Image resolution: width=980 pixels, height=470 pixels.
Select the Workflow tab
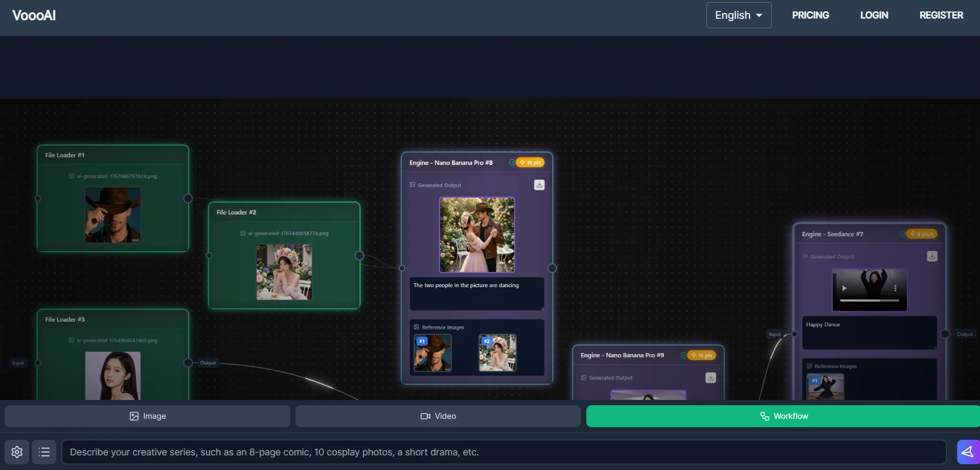(x=783, y=416)
